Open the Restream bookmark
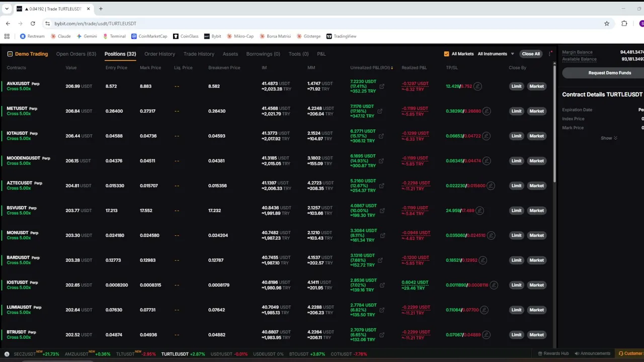 [x=32, y=36]
